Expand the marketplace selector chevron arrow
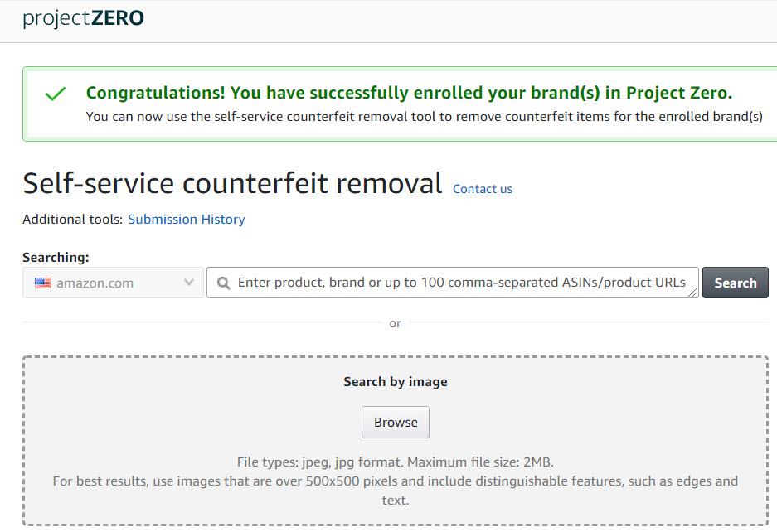This screenshot has height=532, width=777. click(x=188, y=283)
